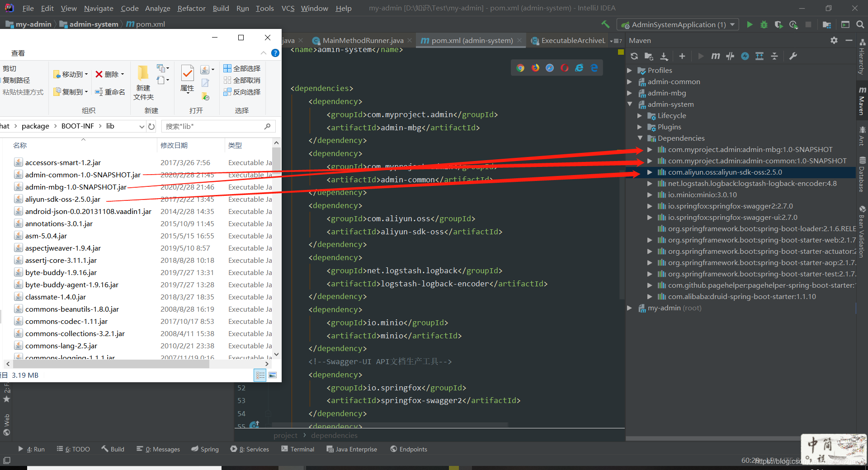Expand the Lifecycle node in Maven
Image resolution: width=868 pixels, height=470 pixels.
click(640, 115)
